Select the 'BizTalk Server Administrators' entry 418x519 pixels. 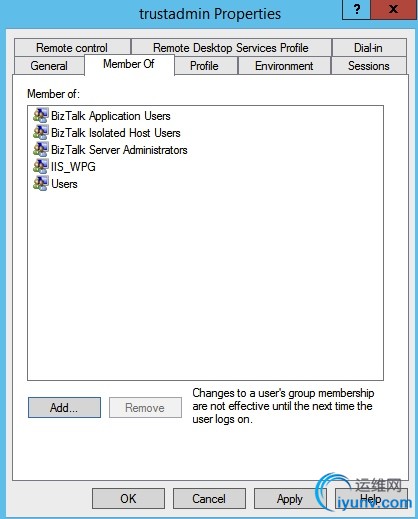(119, 150)
